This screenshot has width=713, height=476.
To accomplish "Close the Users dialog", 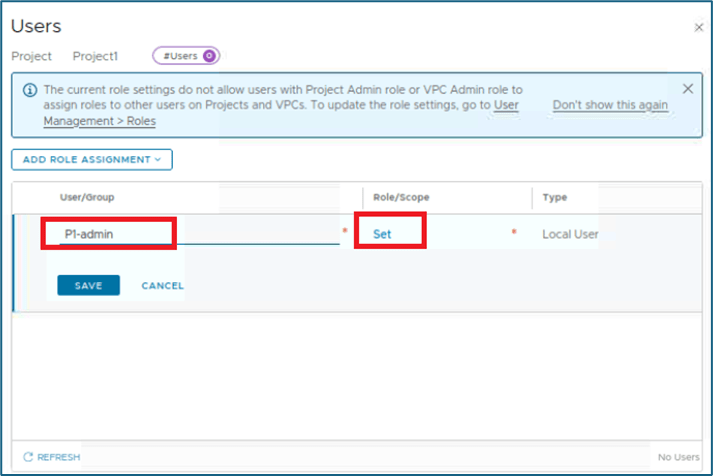I will (x=698, y=28).
